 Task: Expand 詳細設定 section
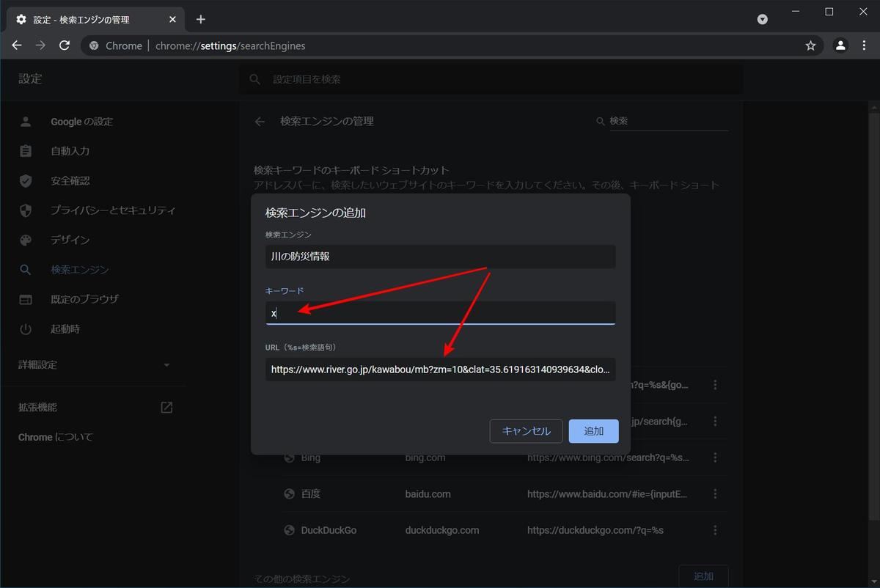pos(94,364)
